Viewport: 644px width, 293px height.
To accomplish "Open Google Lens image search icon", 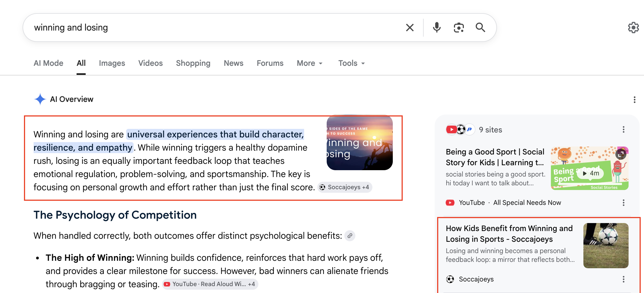I will click(459, 28).
